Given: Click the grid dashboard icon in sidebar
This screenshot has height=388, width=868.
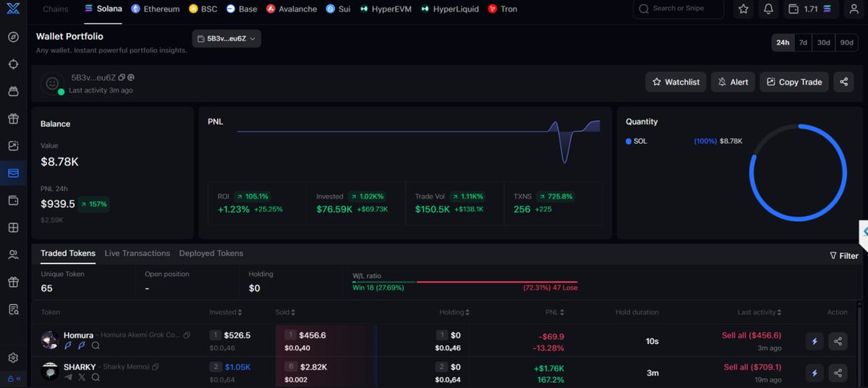Looking at the screenshot, I should click(13, 228).
